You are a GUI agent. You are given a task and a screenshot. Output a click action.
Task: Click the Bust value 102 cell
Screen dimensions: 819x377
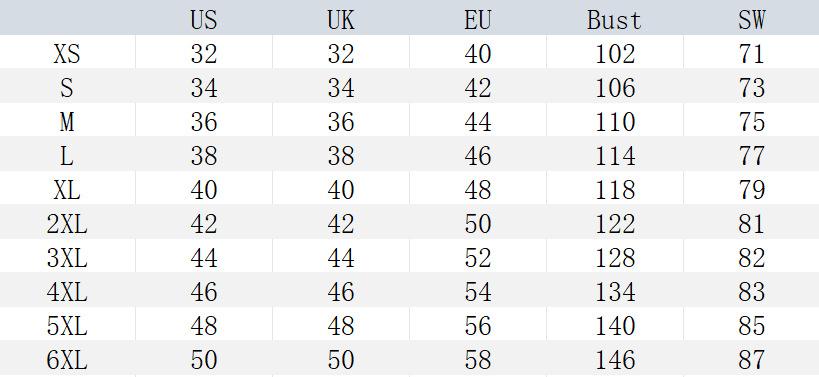point(615,54)
